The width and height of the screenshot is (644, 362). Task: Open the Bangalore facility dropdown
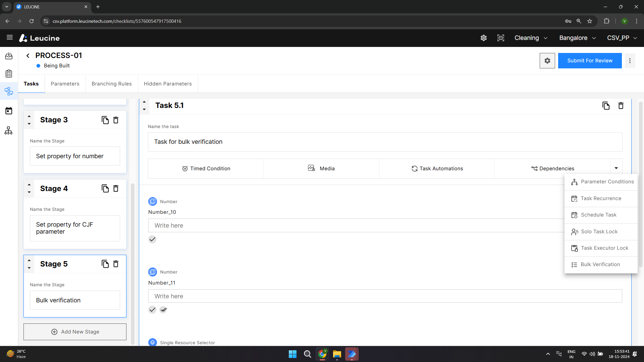(578, 38)
